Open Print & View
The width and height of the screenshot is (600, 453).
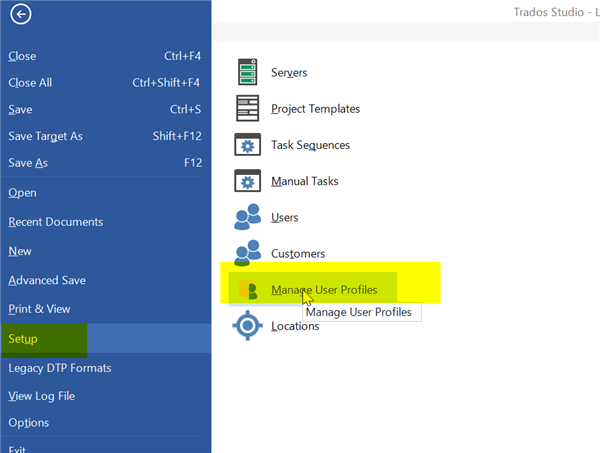coord(106,309)
